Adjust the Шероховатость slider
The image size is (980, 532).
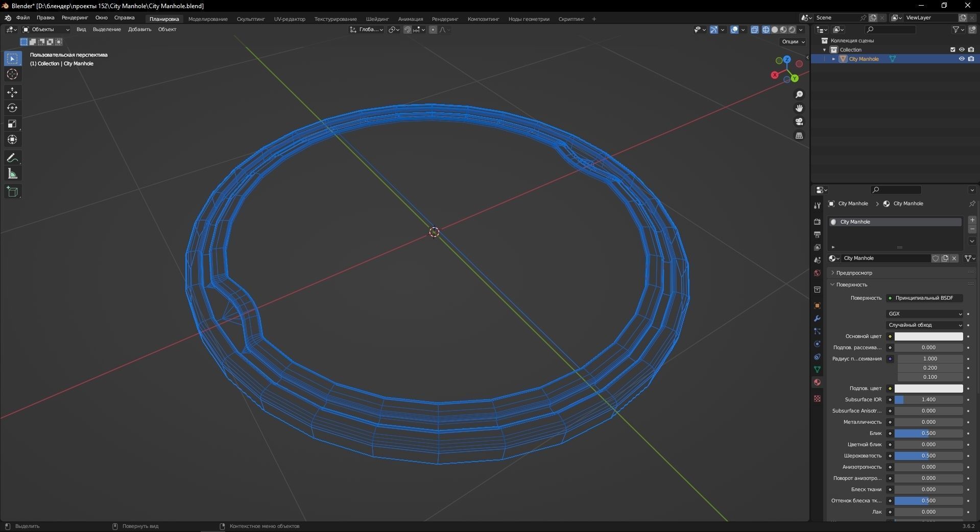coord(928,456)
